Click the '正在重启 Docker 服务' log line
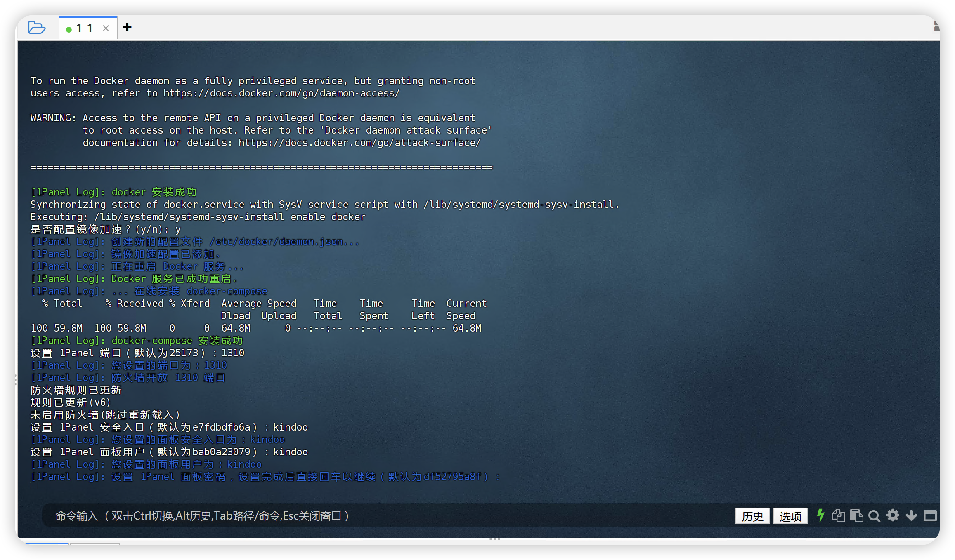The height and width of the screenshot is (560, 955). 137,266
